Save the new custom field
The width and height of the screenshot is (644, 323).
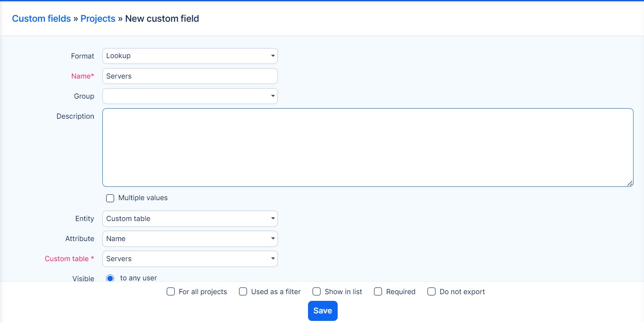click(x=322, y=310)
